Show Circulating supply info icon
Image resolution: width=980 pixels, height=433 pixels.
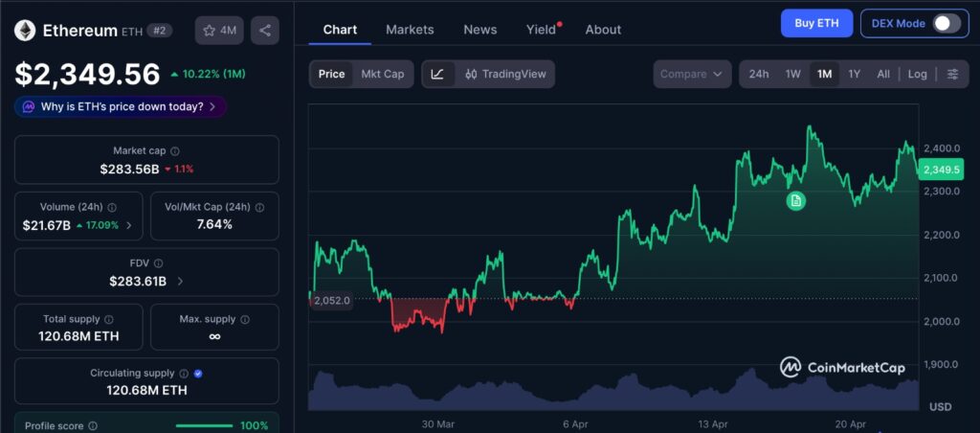coord(184,374)
